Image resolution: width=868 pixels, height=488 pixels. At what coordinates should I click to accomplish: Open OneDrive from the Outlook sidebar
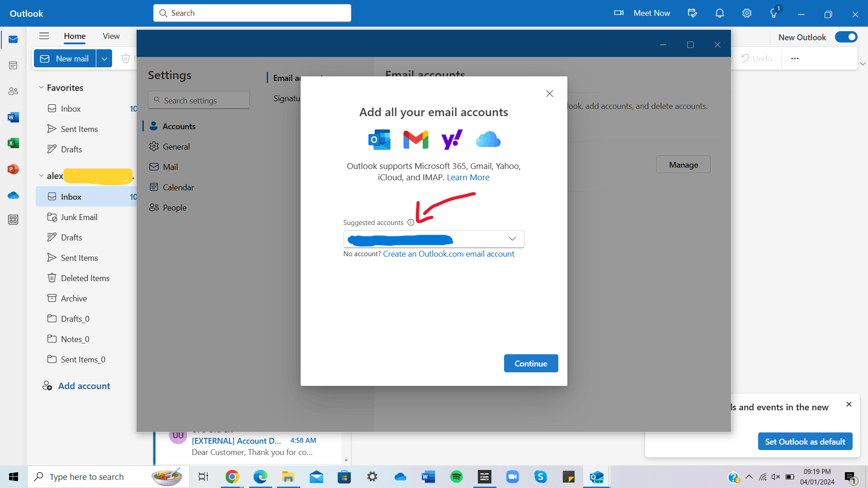pyautogui.click(x=13, y=195)
